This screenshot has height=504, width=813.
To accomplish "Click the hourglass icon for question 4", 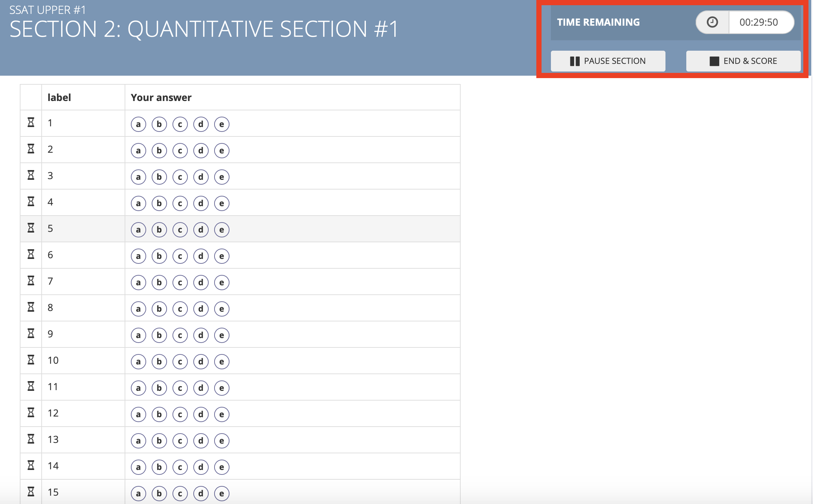I will click(x=31, y=202).
